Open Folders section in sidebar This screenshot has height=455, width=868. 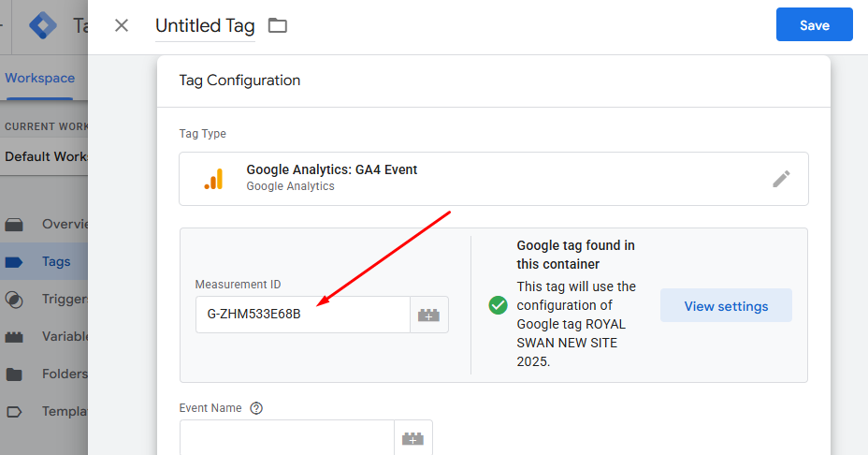44,374
